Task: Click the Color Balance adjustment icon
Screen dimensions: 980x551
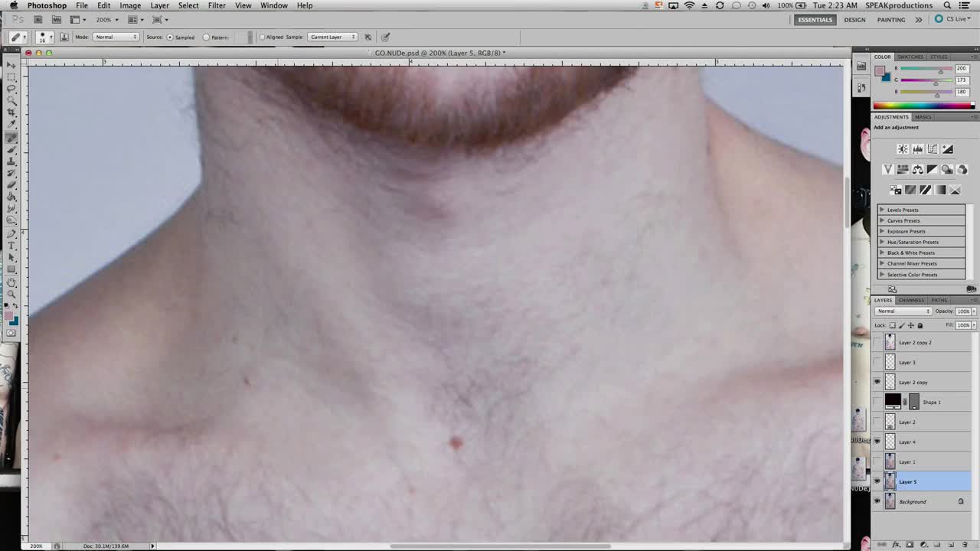Action: coord(917,169)
